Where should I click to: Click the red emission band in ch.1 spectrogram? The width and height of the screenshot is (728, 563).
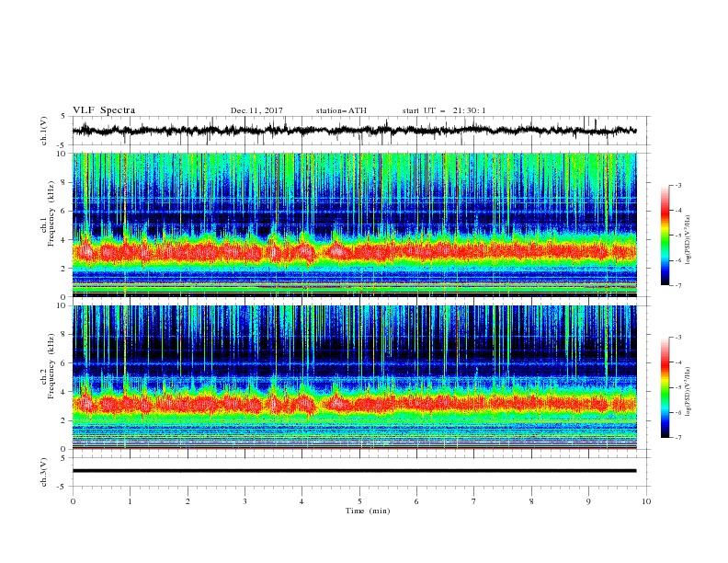(x=354, y=252)
